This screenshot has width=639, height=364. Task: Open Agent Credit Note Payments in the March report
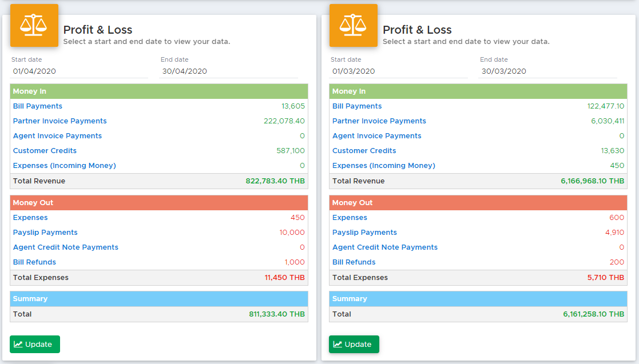[x=385, y=247]
